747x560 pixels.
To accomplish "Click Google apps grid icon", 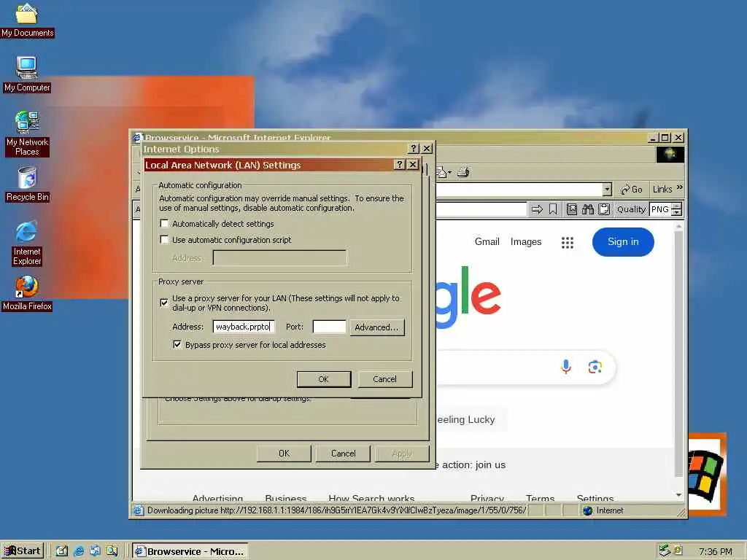I will tap(567, 242).
